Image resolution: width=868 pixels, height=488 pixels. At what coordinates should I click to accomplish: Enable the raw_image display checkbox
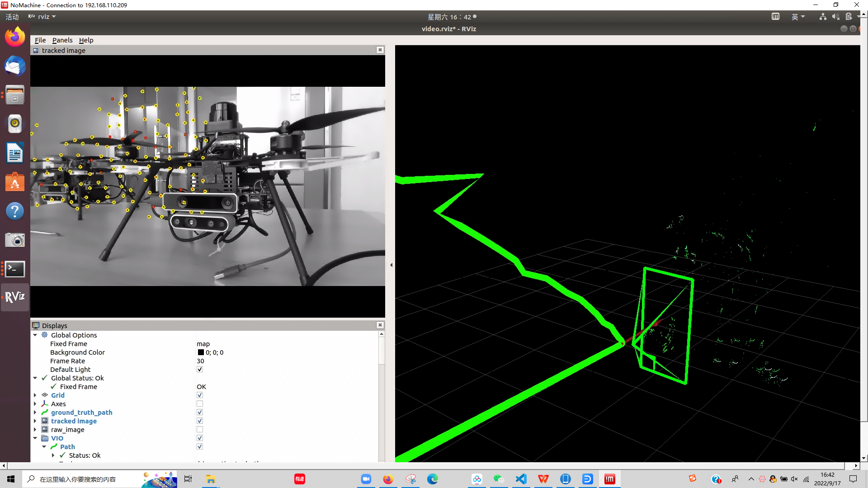click(x=200, y=430)
